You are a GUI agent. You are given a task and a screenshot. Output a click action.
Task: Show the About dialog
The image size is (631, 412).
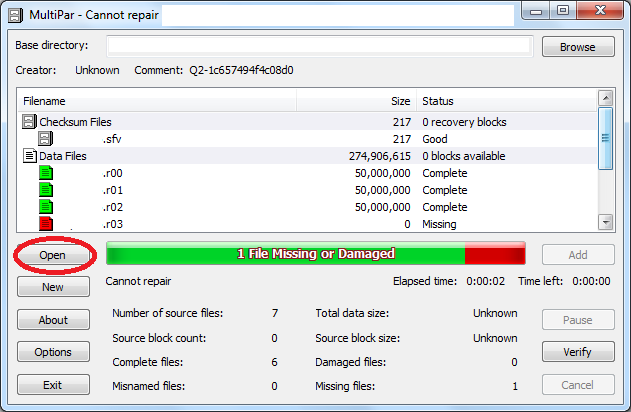coord(53,320)
